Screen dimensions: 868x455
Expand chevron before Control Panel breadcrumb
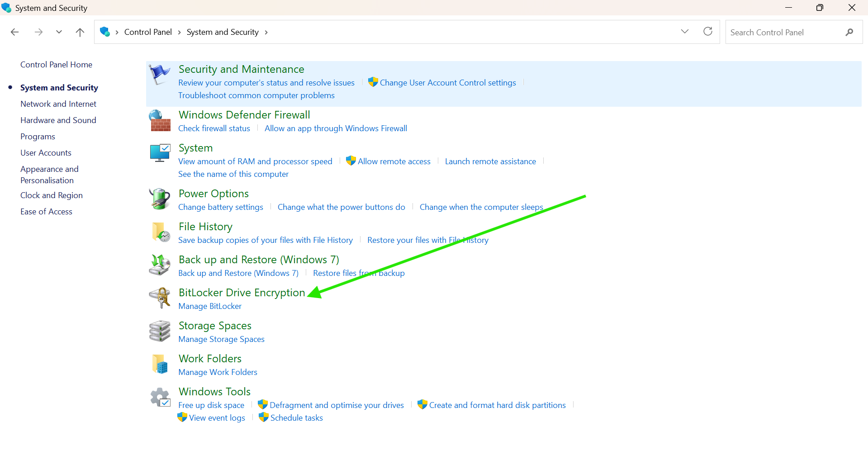[x=117, y=32]
